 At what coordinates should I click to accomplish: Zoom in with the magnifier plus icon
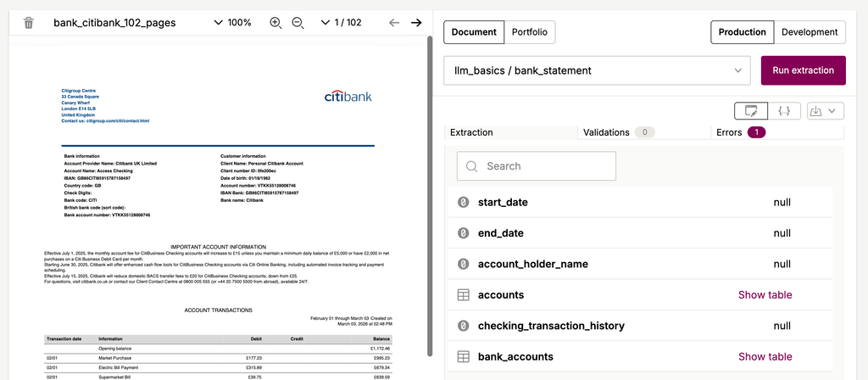tap(275, 23)
